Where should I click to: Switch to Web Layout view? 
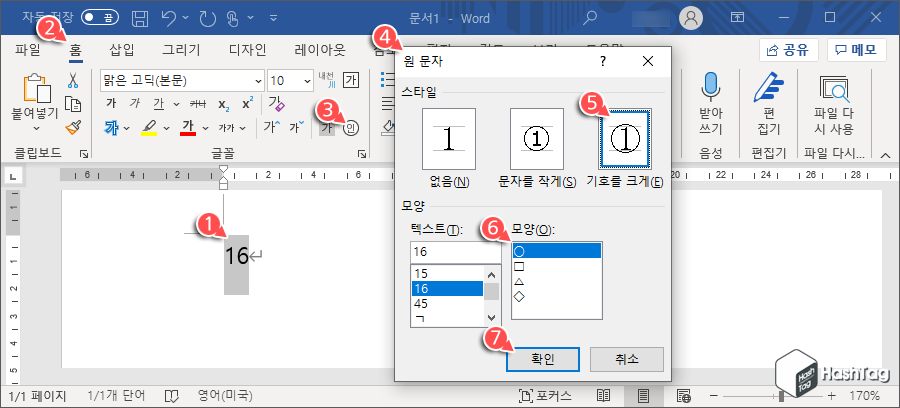pyautogui.click(x=683, y=395)
